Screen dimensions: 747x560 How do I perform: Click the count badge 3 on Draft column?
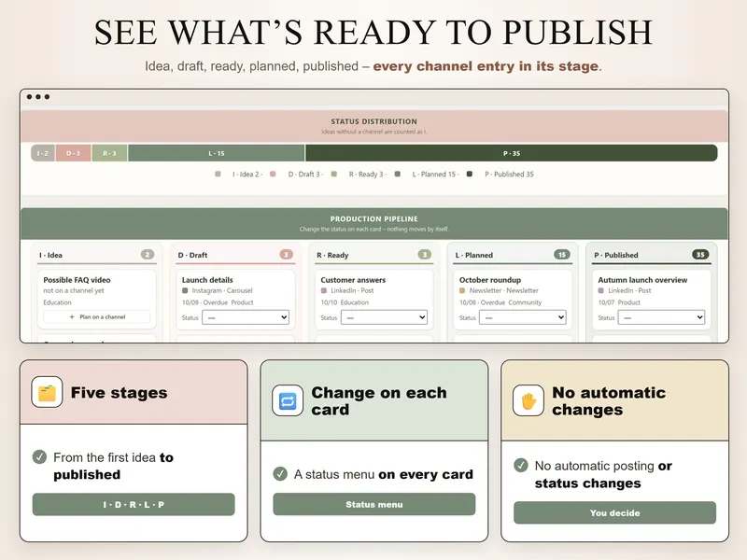pos(287,255)
